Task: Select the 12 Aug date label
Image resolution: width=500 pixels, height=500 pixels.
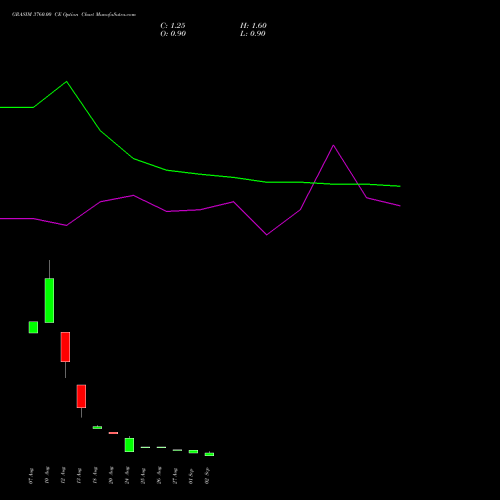Action: pyautogui.click(x=63, y=475)
